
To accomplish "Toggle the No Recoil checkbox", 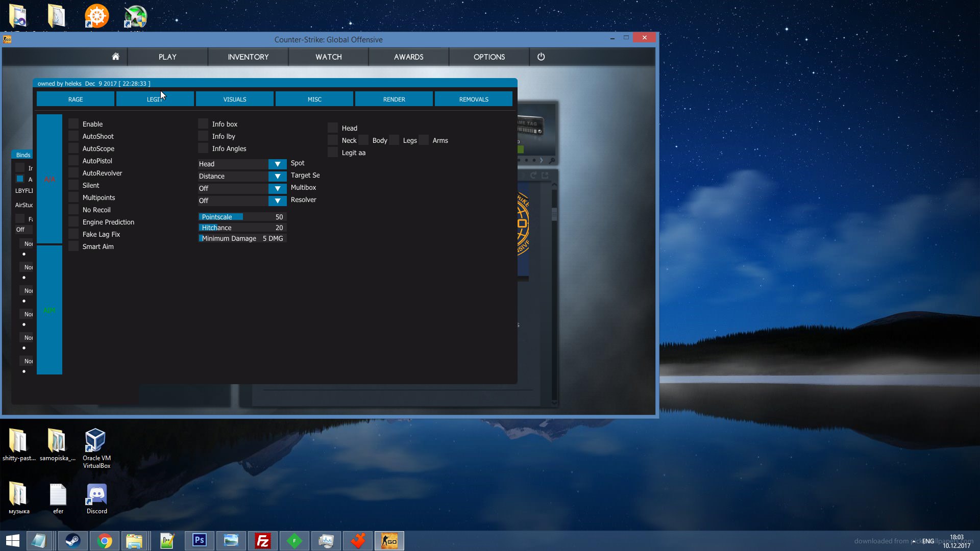I will coord(74,210).
